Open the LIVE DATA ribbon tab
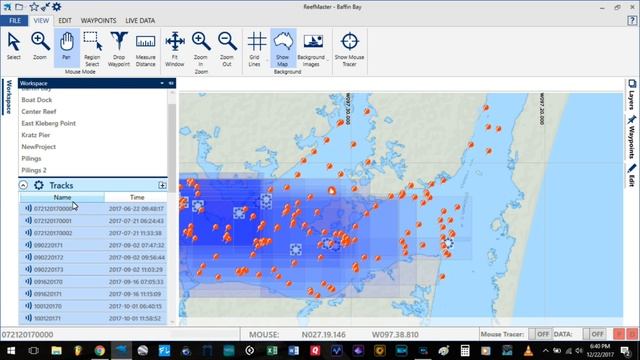This screenshot has height=360, width=640. click(140, 20)
